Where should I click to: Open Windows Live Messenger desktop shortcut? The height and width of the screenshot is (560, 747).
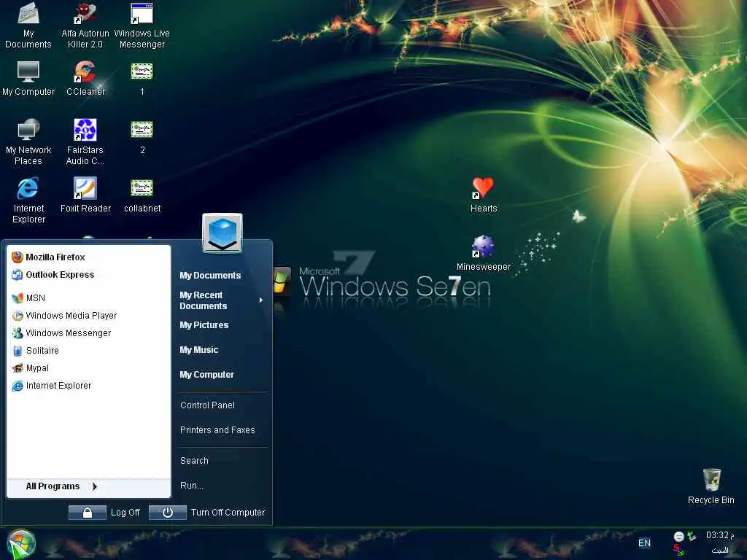[142, 25]
